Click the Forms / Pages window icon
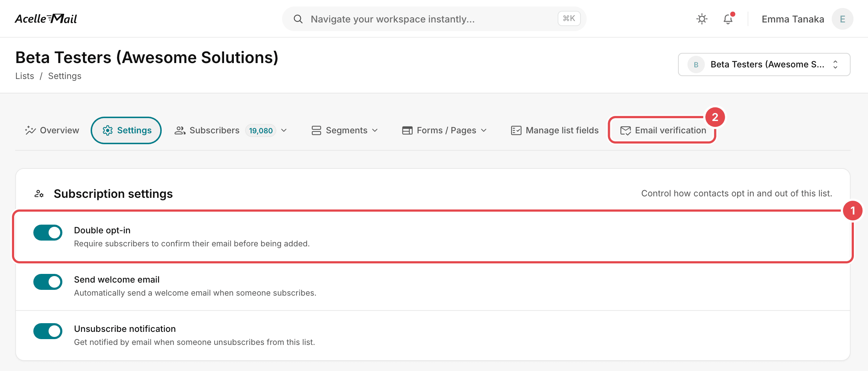The height and width of the screenshot is (371, 868). [x=407, y=130]
